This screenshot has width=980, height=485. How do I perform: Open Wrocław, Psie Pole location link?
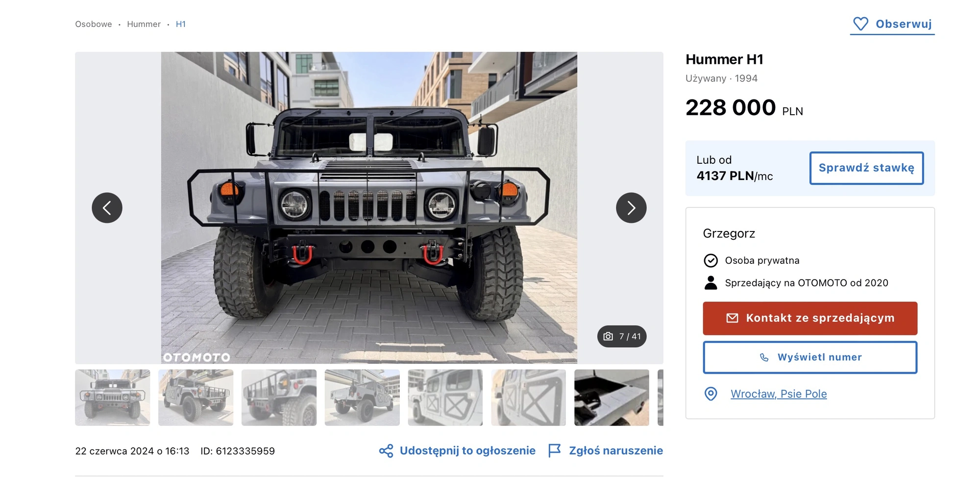(x=779, y=394)
